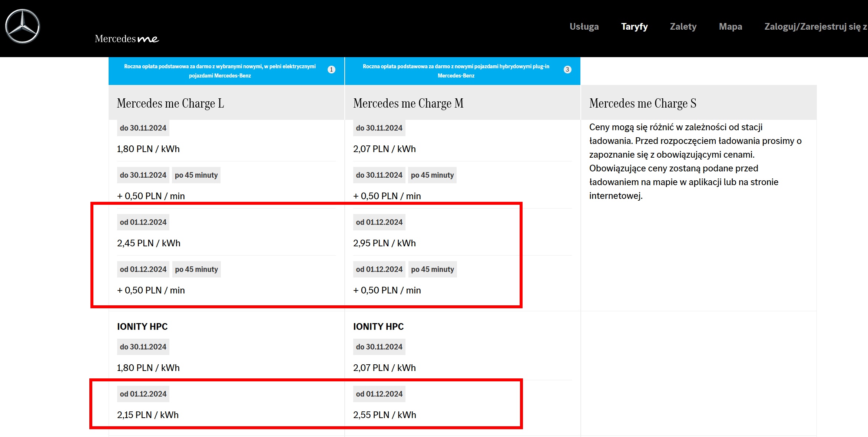Click 'po 45 minuty' tag beside do 30.11.2024 in Charge L
This screenshot has width=868, height=437.
click(196, 175)
